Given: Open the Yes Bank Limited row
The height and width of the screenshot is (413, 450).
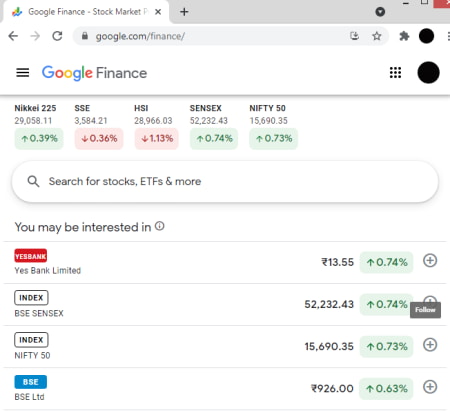Looking at the screenshot, I should 225,262.
